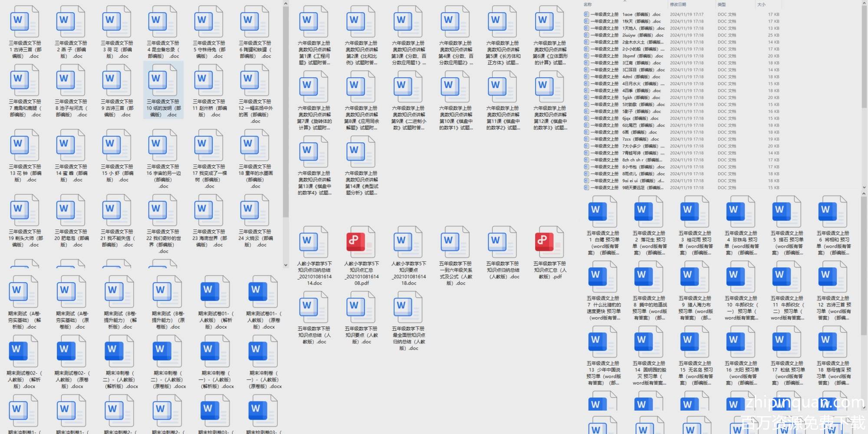Screen dimensions: 868x434
Task: Click the down arrow of the 三年级语文下册 pane scrollbar
Action: [286, 265]
